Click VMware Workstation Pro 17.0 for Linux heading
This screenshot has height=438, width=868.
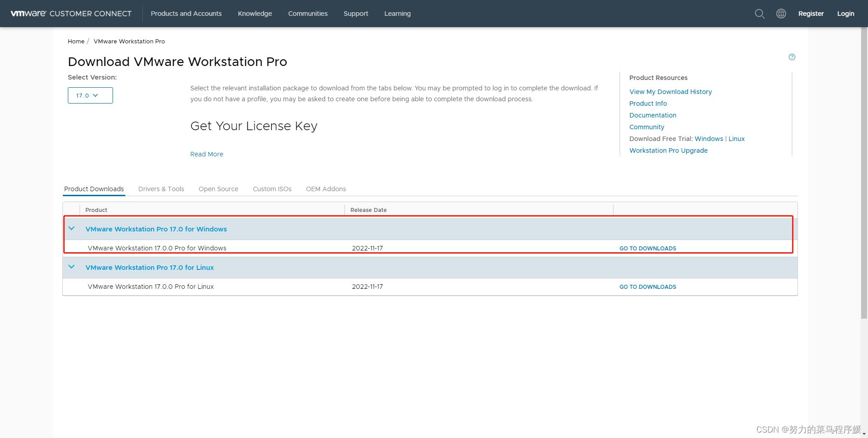coord(150,268)
